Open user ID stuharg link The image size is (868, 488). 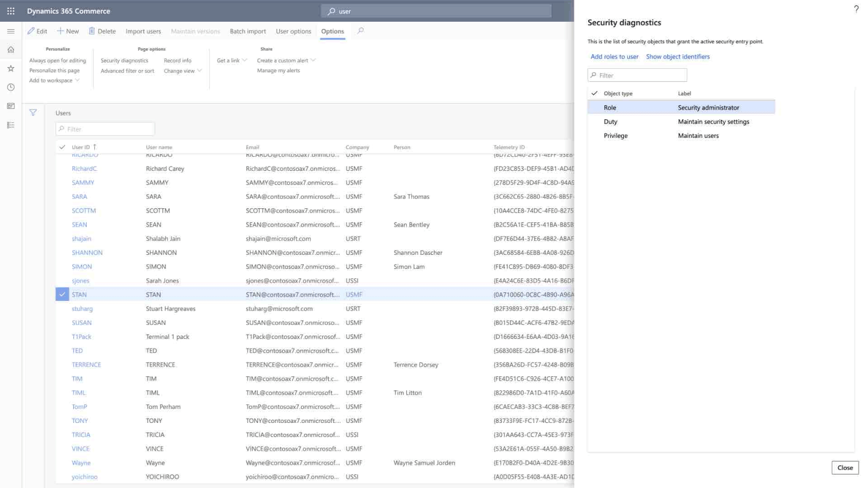point(82,309)
